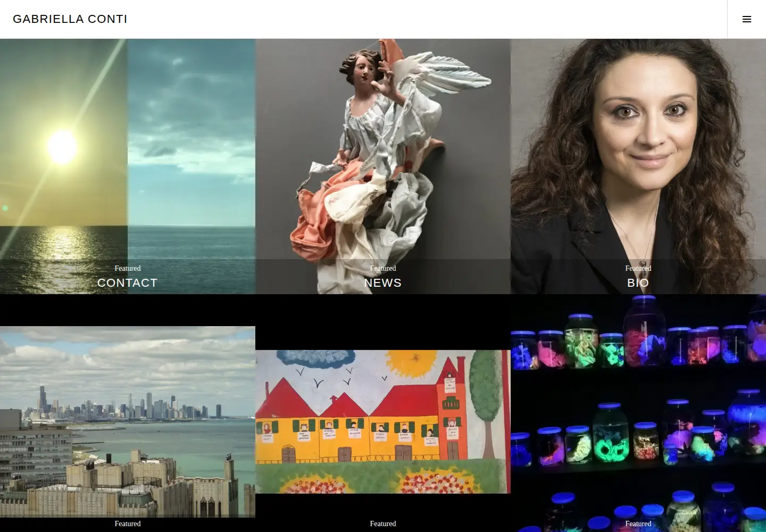Open the hamburger menu icon
The height and width of the screenshot is (532, 766).
click(747, 19)
